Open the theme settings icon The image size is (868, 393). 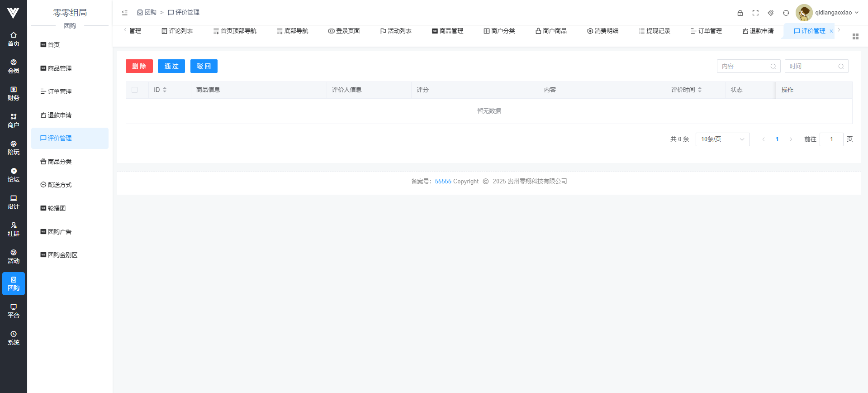click(771, 13)
